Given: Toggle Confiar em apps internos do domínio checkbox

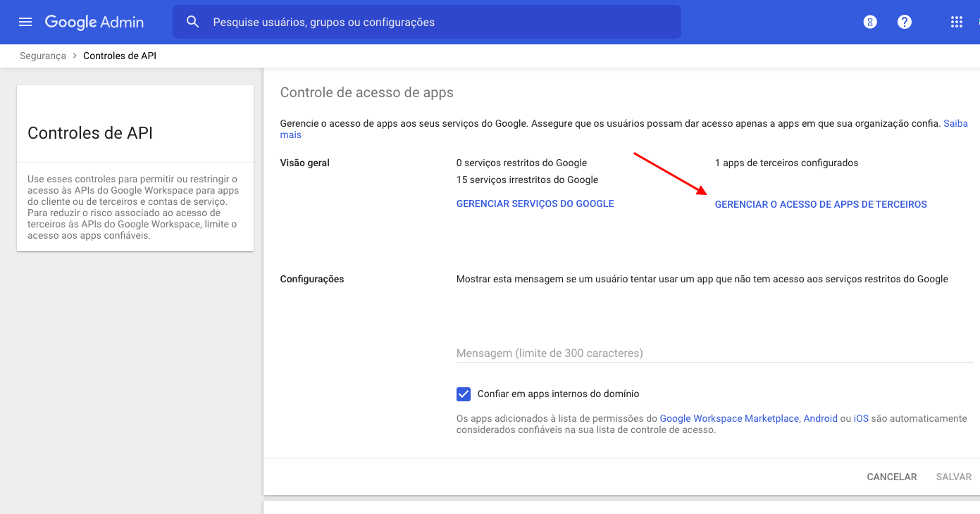Looking at the screenshot, I should tap(463, 394).
